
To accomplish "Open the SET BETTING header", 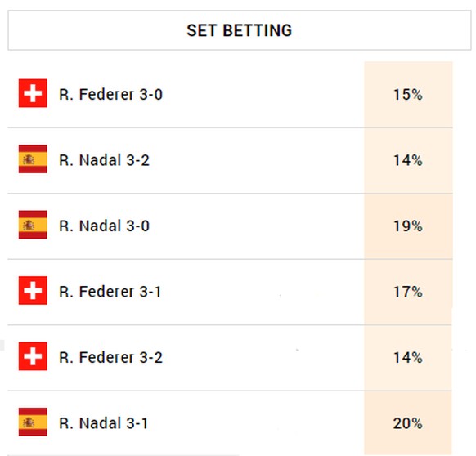I will tap(240, 30).
